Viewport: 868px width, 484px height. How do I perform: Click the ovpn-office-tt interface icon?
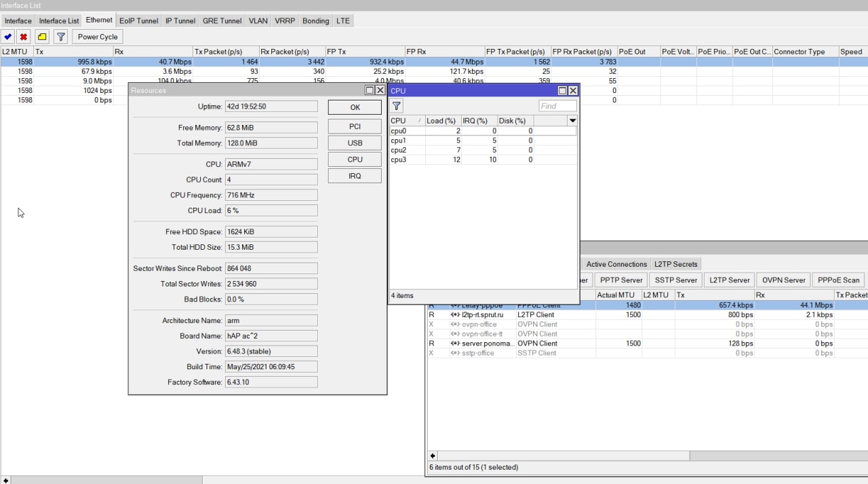[x=455, y=334]
